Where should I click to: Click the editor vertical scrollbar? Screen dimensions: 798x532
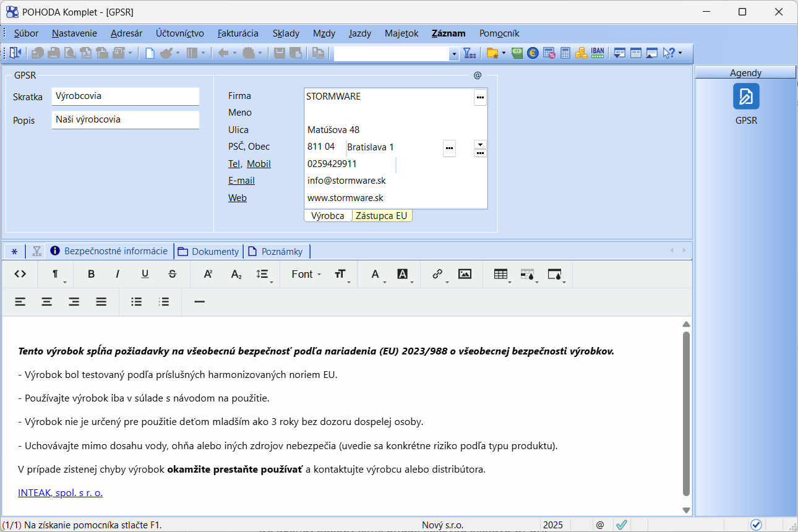[685, 414]
